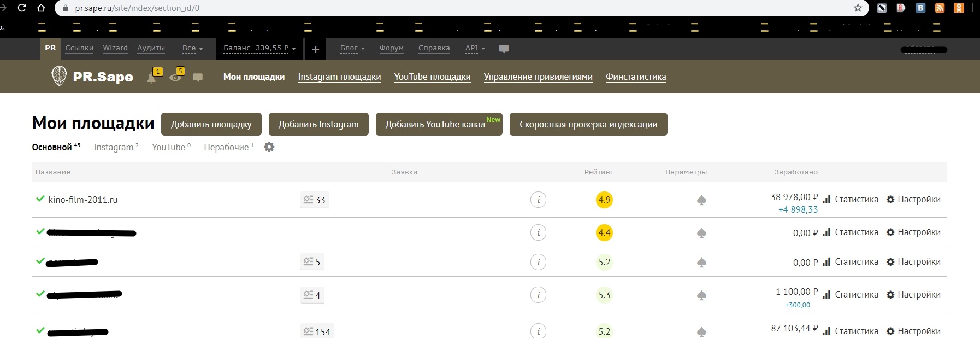Open the Форум link

392,48
